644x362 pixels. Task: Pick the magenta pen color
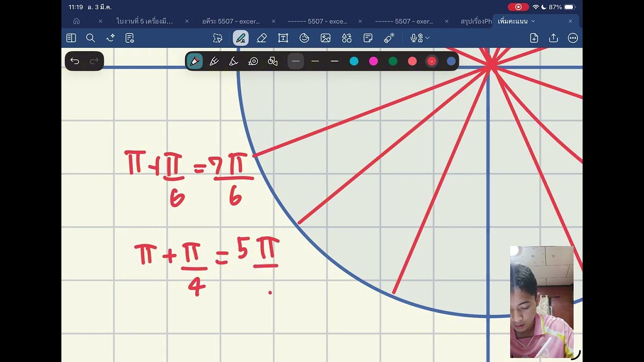[373, 61]
